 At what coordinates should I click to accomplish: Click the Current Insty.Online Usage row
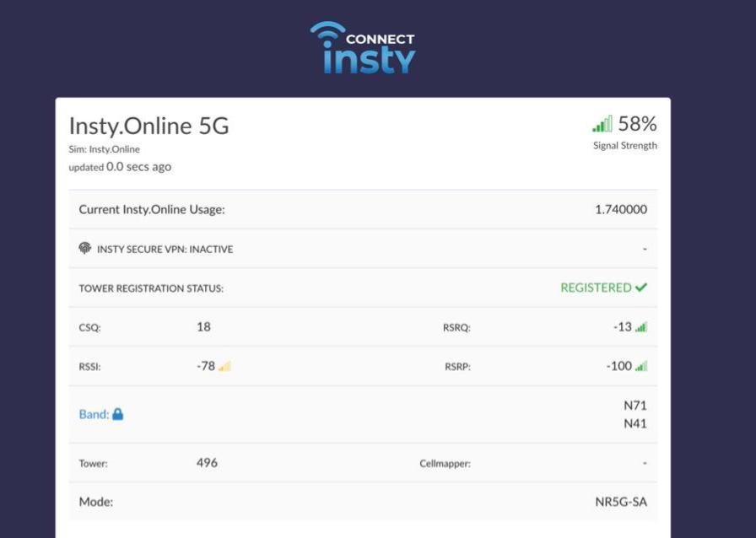[152, 209]
